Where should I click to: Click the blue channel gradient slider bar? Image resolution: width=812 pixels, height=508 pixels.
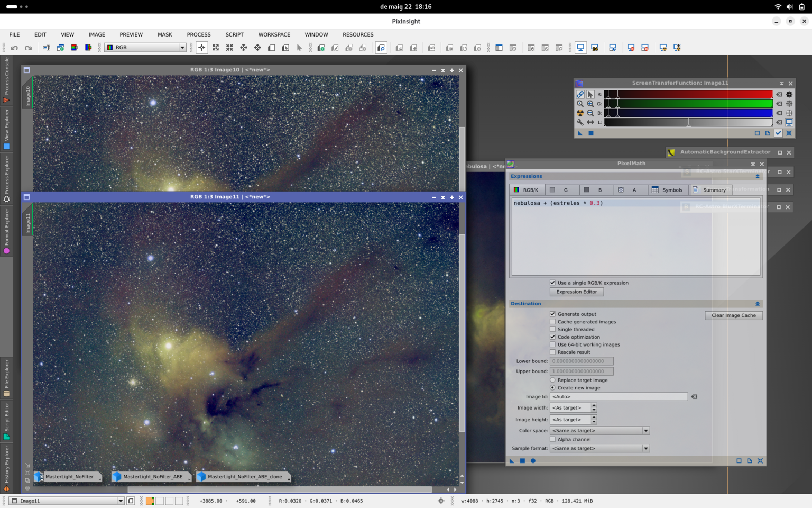[x=688, y=113]
